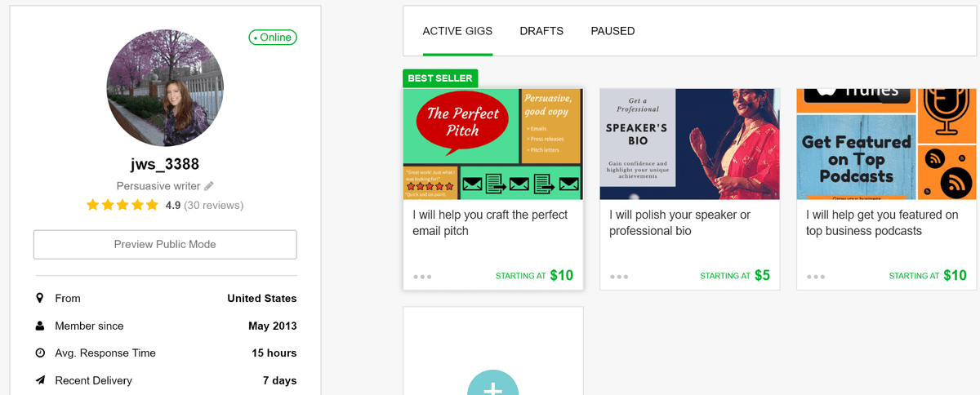This screenshot has width=980, height=395.
Task: Click the profile avatar photo
Action: click(165, 88)
